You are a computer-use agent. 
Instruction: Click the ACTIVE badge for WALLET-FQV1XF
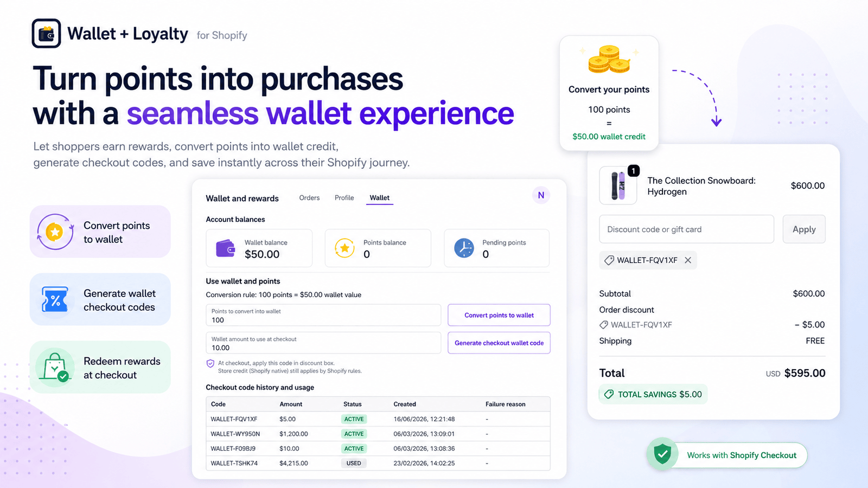(354, 419)
